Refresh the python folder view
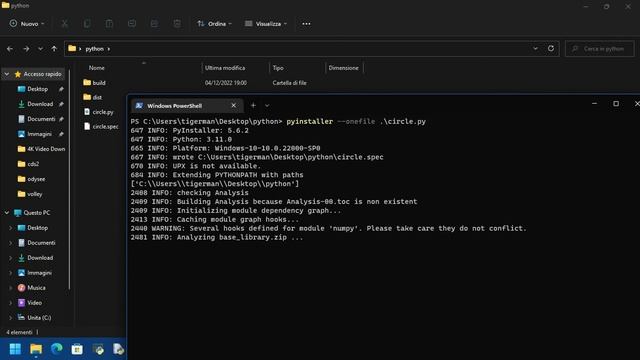The height and width of the screenshot is (360, 640). coord(551,49)
